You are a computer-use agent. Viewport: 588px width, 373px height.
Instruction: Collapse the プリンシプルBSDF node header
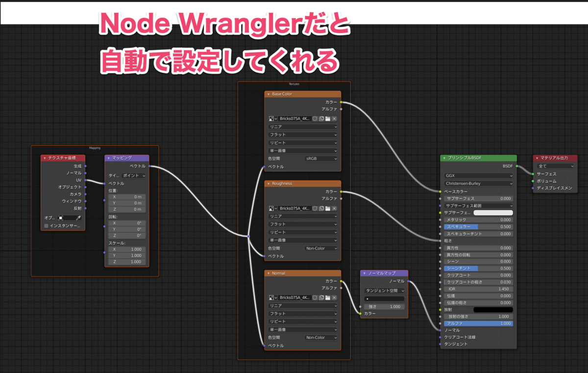click(443, 158)
